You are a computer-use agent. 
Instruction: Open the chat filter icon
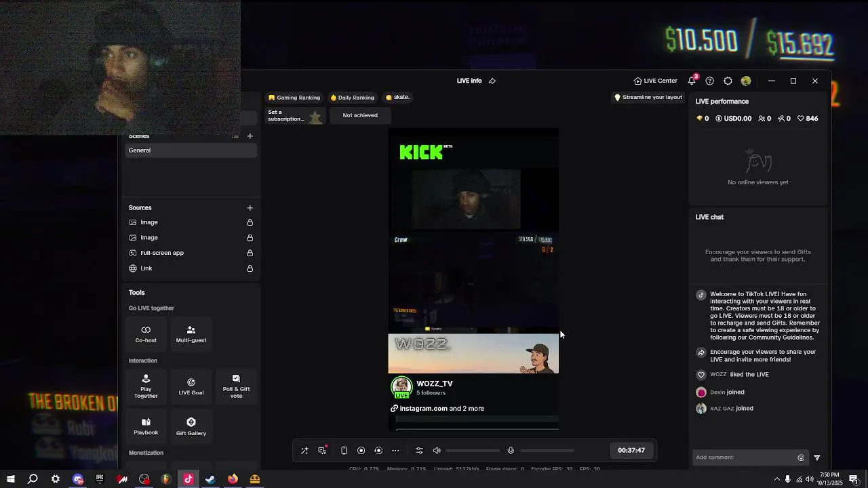tap(816, 457)
